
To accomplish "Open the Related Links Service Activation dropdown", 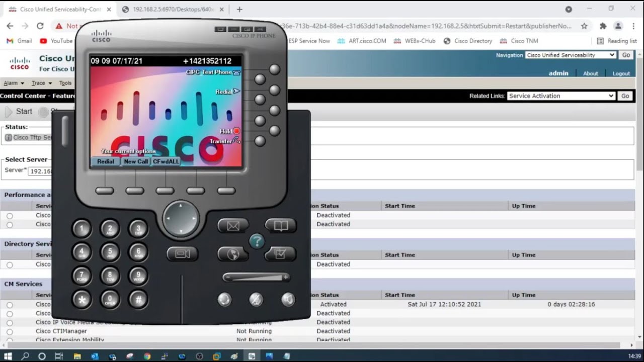I will point(561,96).
